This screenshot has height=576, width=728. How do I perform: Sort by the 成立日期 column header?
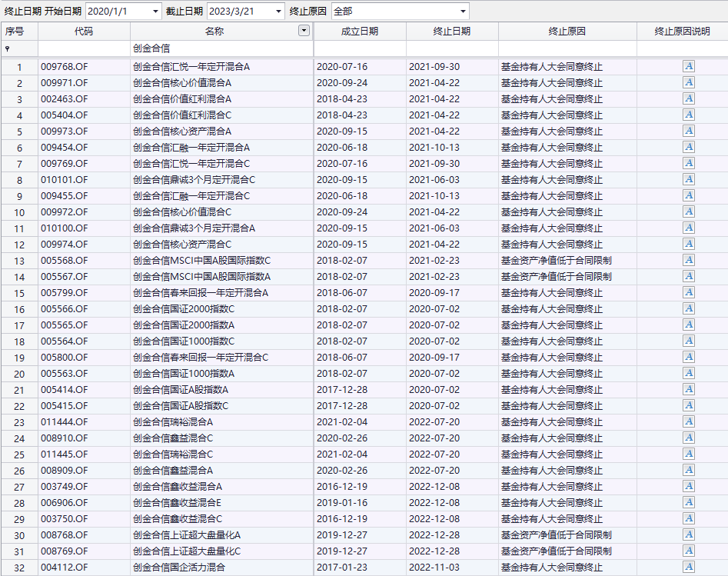pos(360,31)
